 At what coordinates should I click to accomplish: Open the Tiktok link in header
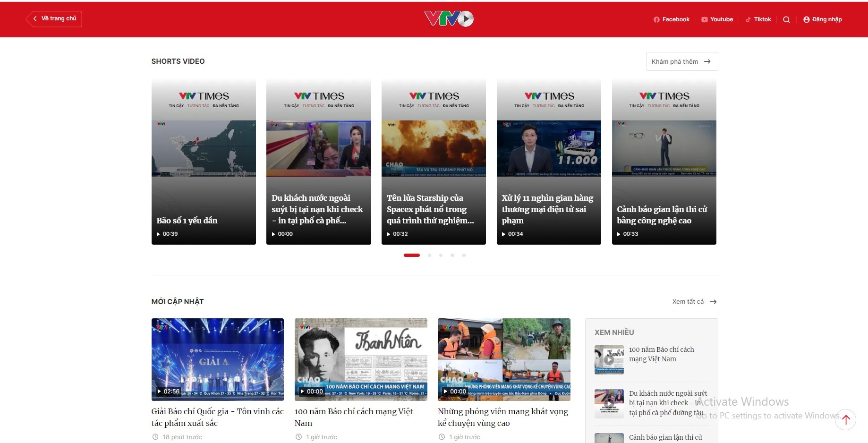(x=758, y=19)
